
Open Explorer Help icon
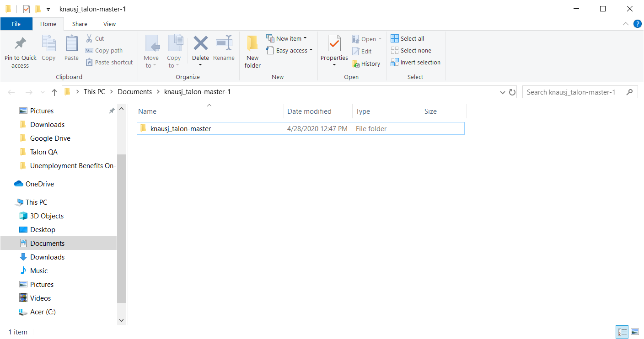(x=637, y=24)
